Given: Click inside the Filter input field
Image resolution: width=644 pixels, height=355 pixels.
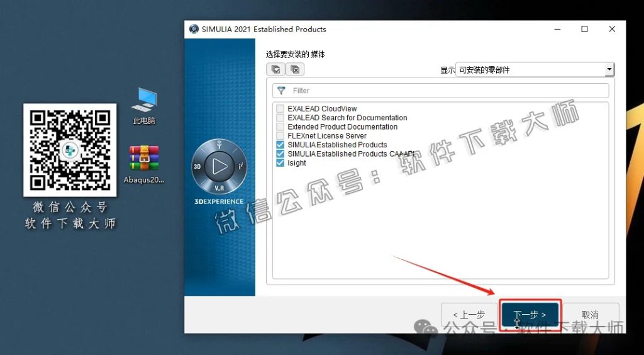Looking at the screenshot, I should 440,91.
